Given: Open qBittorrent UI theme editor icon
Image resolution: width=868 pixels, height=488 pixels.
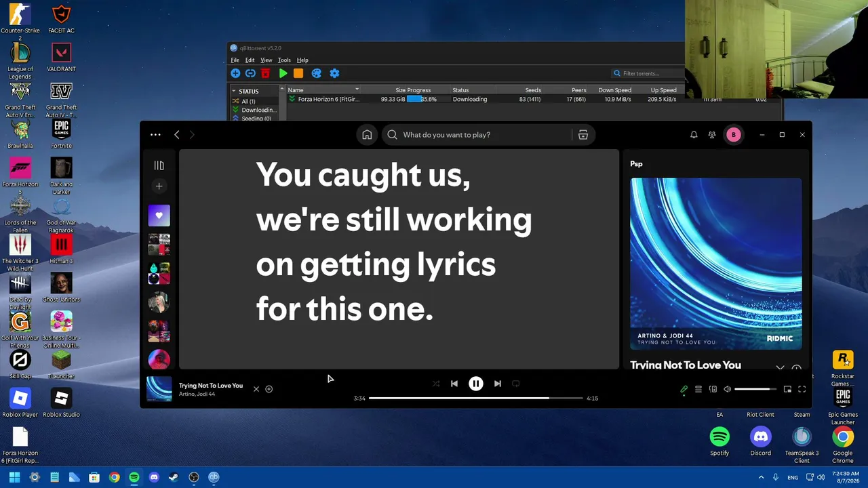Looking at the screenshot, I should pos(316,73).
